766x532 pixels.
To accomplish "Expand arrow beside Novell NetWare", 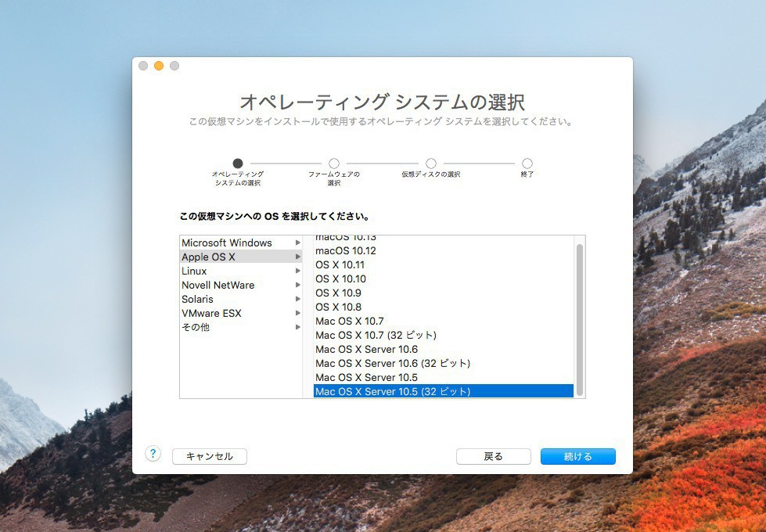I will pyautogui.click(x=297, y=285).
